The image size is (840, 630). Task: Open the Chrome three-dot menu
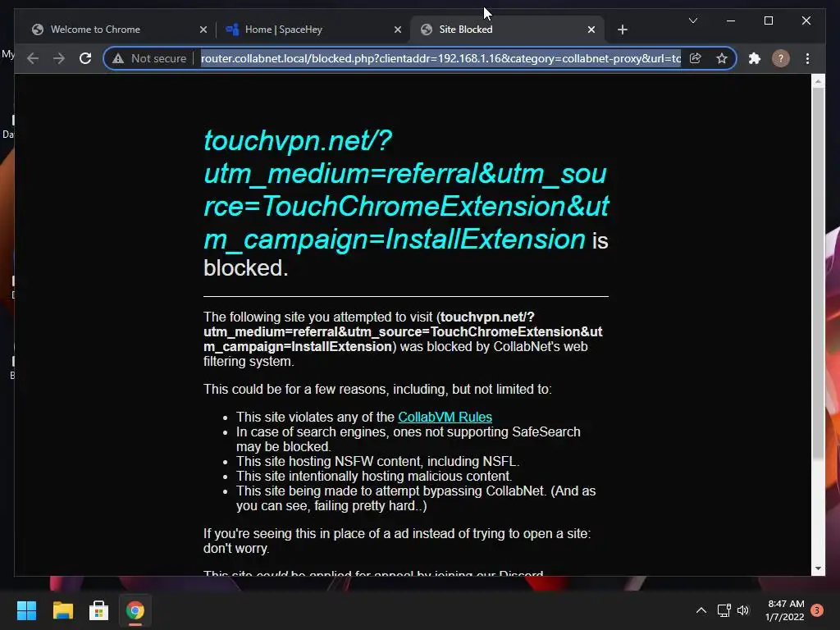pyautogui.click(x=807, y=58)
